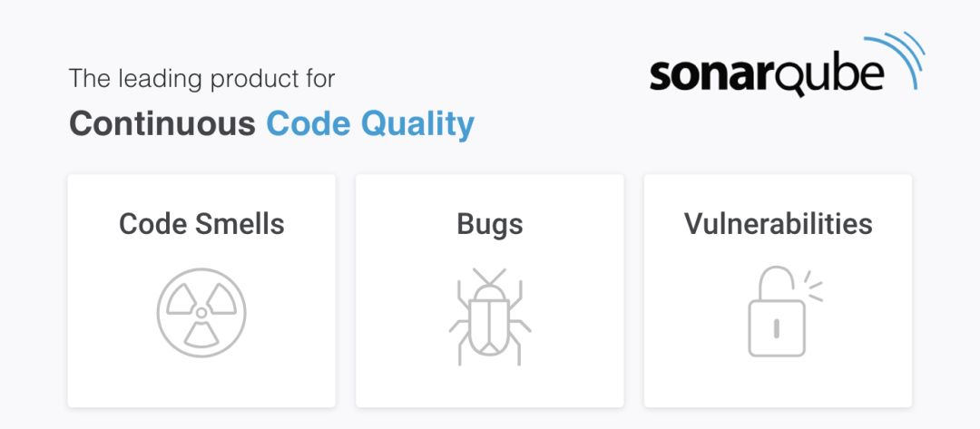
Task: Open the Vulnerabilities card
Action: (x=779, y=291)
